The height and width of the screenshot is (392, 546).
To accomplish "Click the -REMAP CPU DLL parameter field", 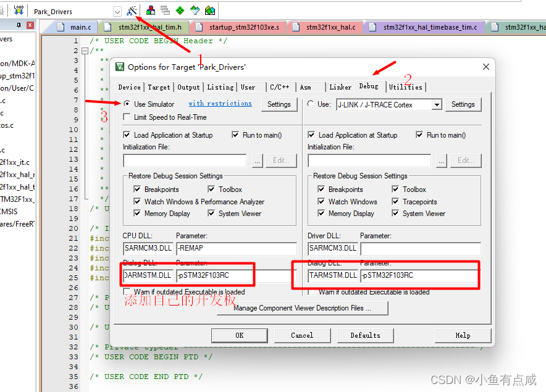I will (x=237, y=249).
